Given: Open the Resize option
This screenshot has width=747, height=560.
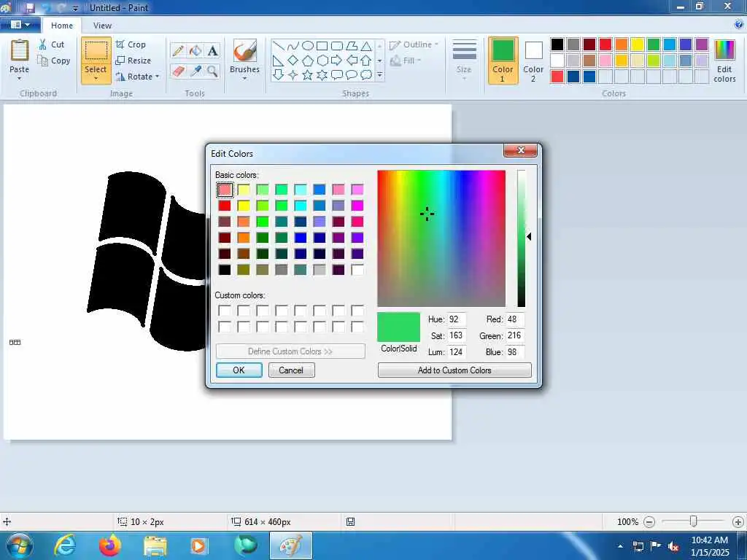Looking at the screenshot, I should point(133,61).
